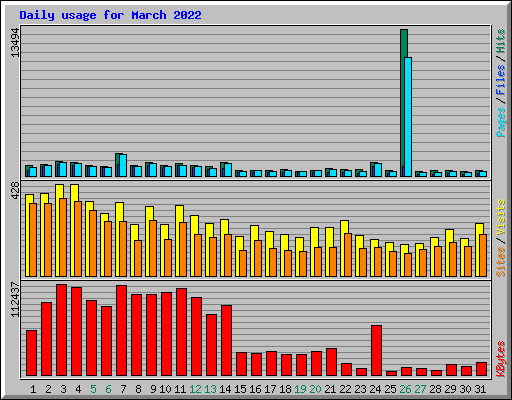Click the green weekend day label 19
Viewport: 512px width, 400px height.
(x=300, y=389)
